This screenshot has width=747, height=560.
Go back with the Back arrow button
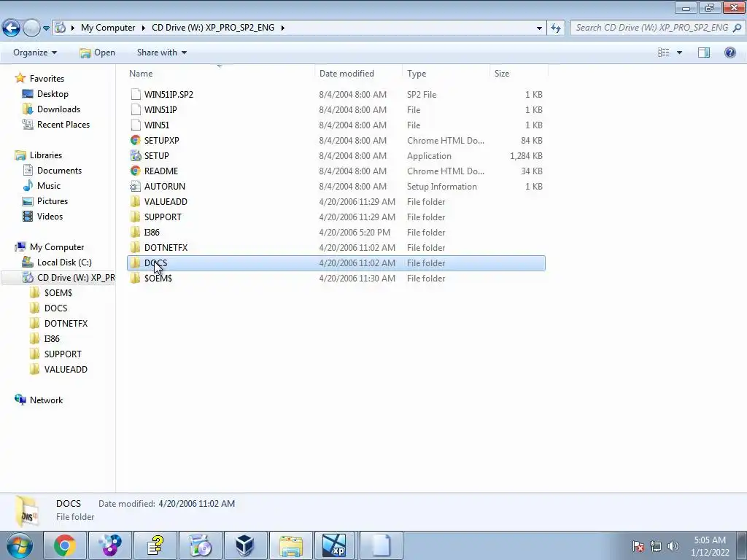tap(12, 28)
